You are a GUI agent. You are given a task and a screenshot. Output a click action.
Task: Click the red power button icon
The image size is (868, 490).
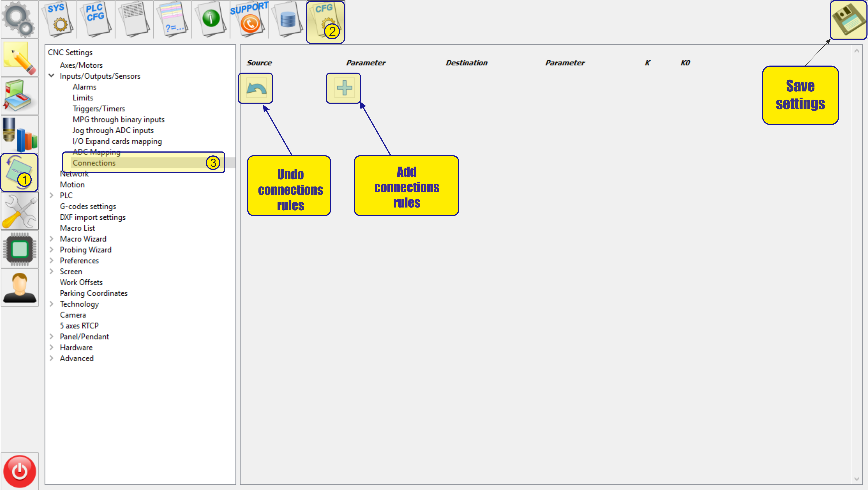pos(19,471)
